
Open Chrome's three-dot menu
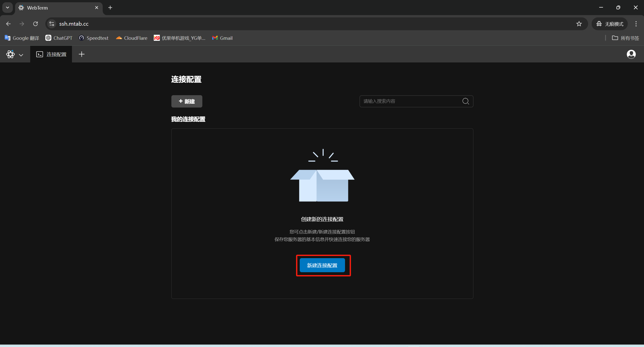[636, 24]
